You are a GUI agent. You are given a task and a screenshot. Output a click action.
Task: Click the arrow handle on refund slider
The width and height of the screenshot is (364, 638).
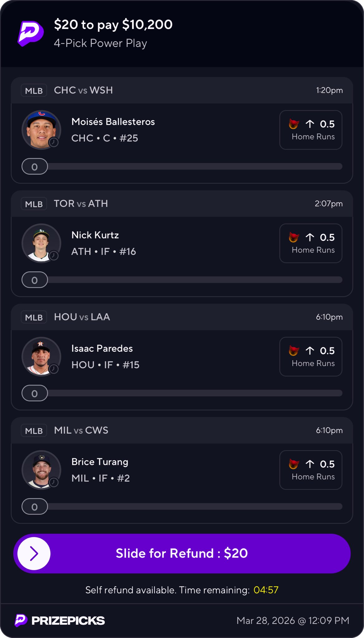coord(34,554)
